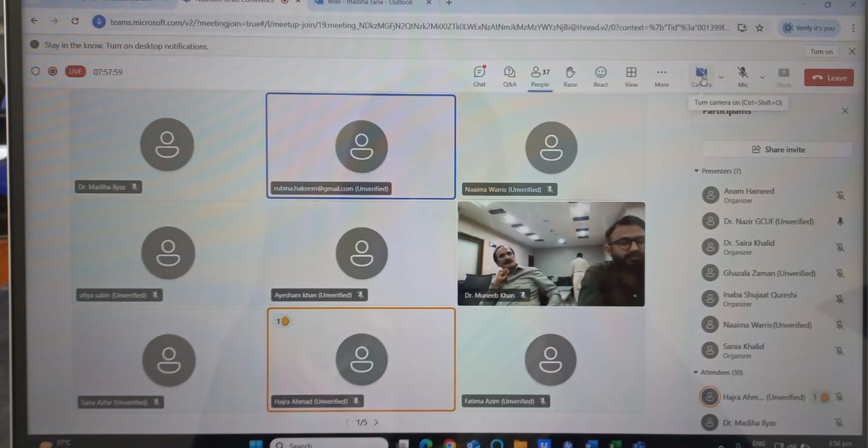The width and height of the screenshot is (868, 448).
Task: Collapse the Attendees (30) section
Action: [696, 372]
